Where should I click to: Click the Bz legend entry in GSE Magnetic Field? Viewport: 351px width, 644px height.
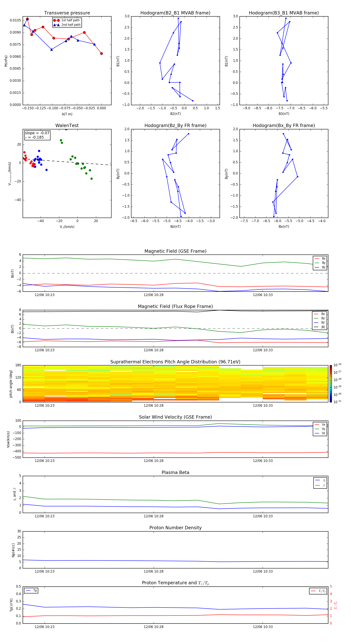pyautogui.click(x=320, y=267)
